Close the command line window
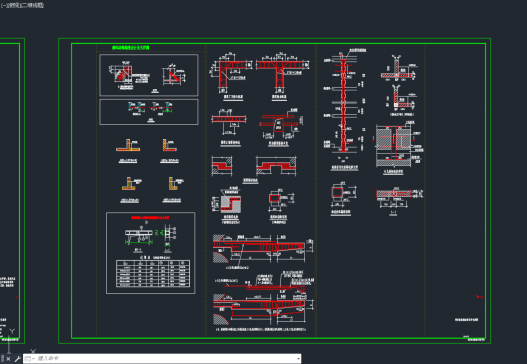This screenshot has height=364, width=527. coord(8,359)
